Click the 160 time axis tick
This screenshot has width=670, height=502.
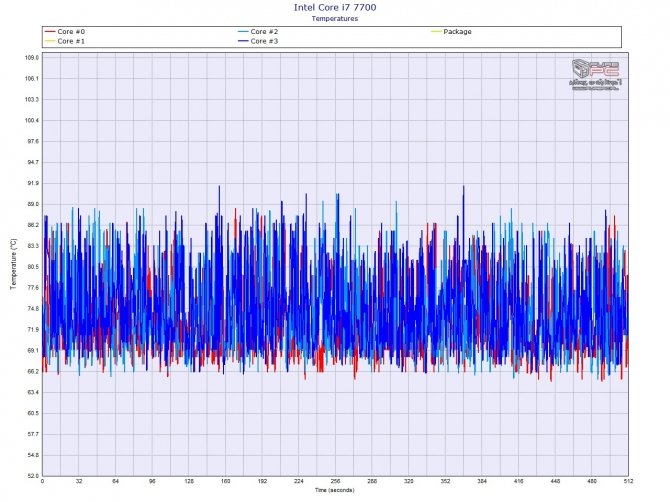[226, 481]
